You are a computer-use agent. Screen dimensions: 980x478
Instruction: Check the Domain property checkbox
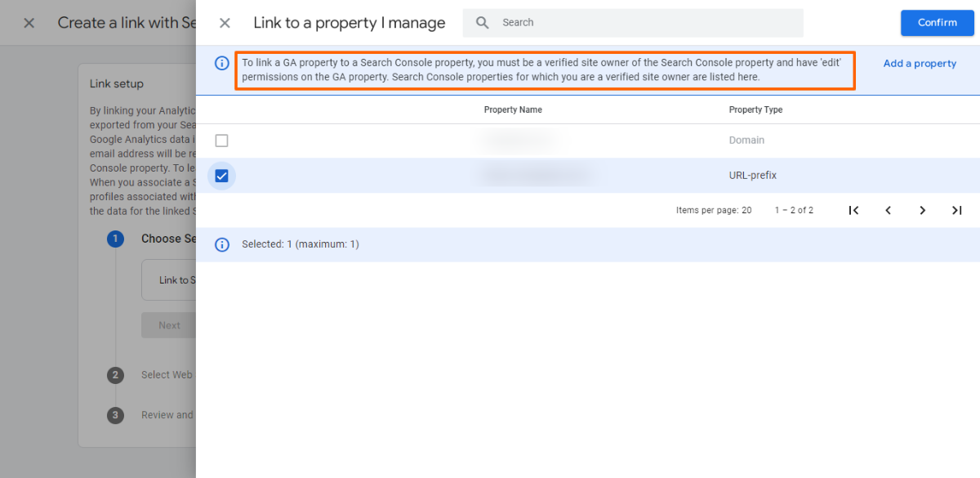(221, 141)
